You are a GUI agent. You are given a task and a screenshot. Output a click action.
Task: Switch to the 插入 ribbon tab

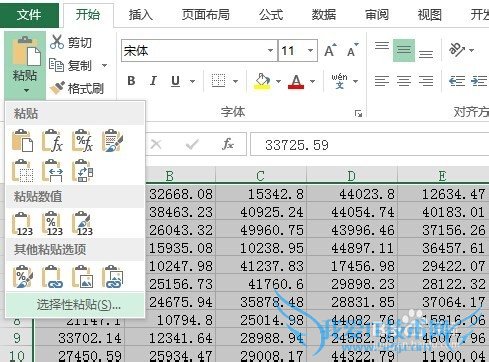point(140,14)
